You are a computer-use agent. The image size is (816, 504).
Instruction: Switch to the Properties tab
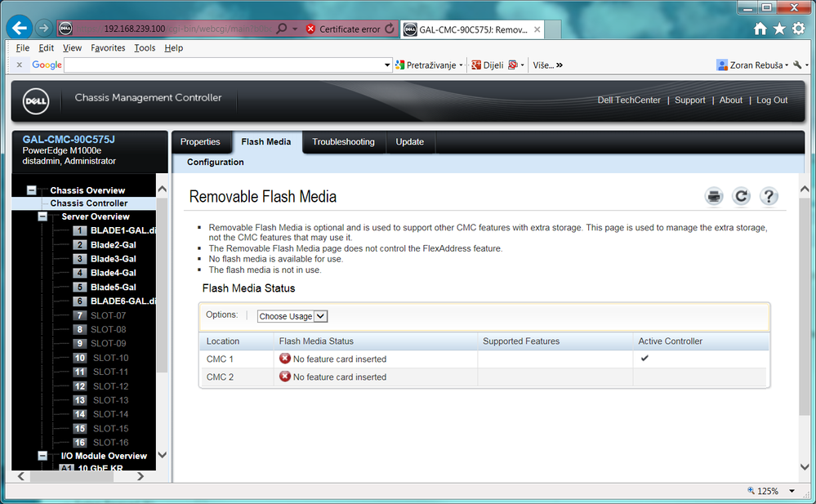click(x=200, y=141)
